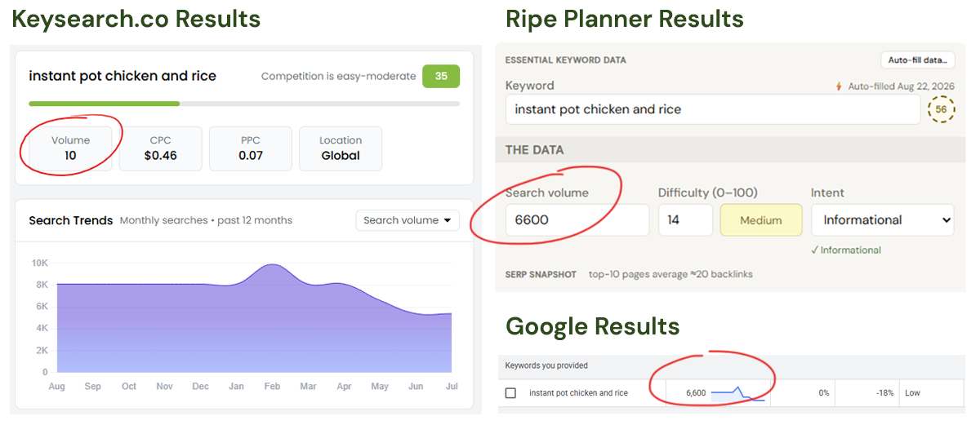The height and width of the screenshot is (425, 980).
Task: Click the Difficulty field showing 14
Action: point(685,220)
